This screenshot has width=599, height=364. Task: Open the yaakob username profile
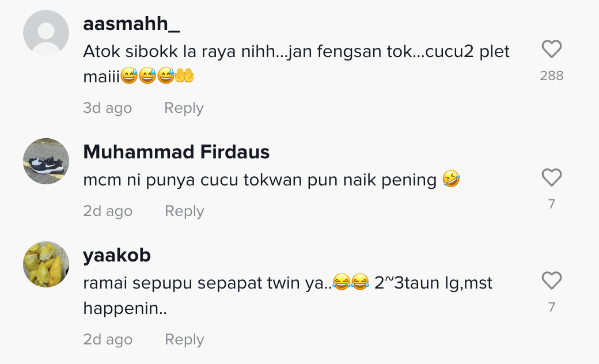[117, 255]
